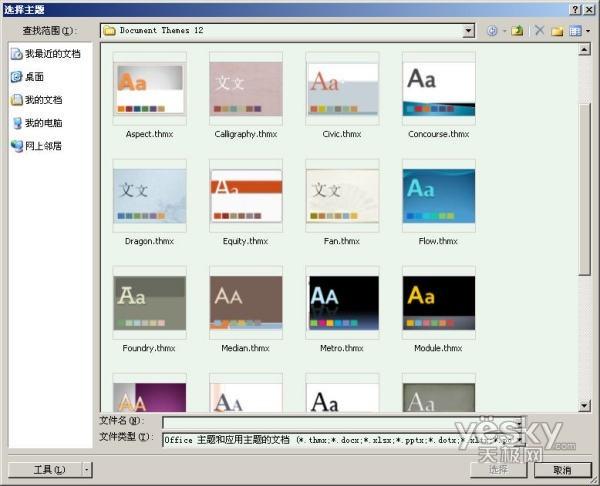Click the Back navigation icon
The image size is (600, 486).
point(491,31)
